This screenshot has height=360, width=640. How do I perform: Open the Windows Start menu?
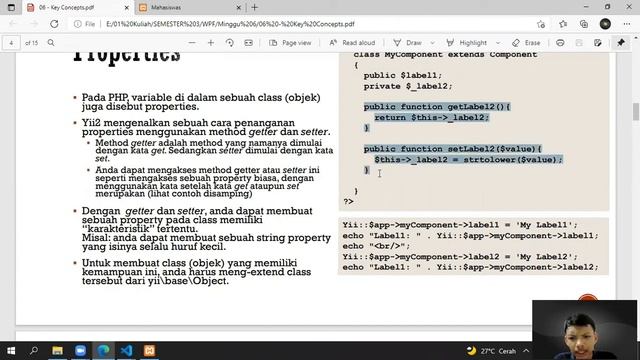point(11,351)
